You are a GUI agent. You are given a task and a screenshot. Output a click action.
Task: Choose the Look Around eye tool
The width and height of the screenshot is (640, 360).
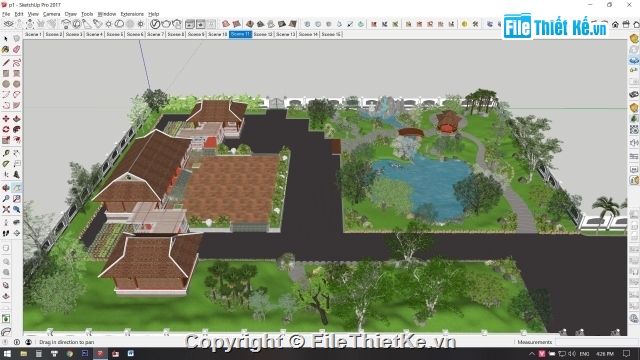coord(16,223)
